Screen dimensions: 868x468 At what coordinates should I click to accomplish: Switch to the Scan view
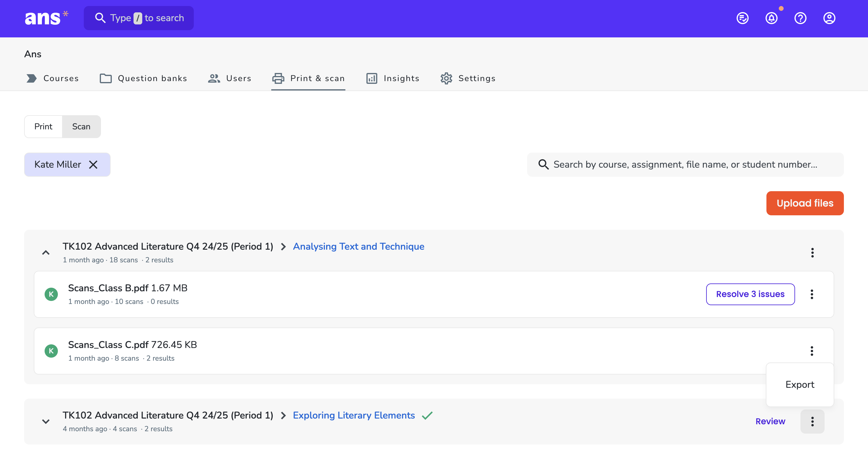pyautogui.click(x=81, y=126)
